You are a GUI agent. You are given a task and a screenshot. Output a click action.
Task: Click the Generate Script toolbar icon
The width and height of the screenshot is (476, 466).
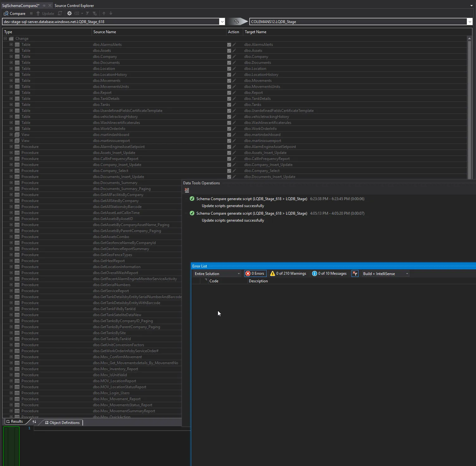[60, 13]
